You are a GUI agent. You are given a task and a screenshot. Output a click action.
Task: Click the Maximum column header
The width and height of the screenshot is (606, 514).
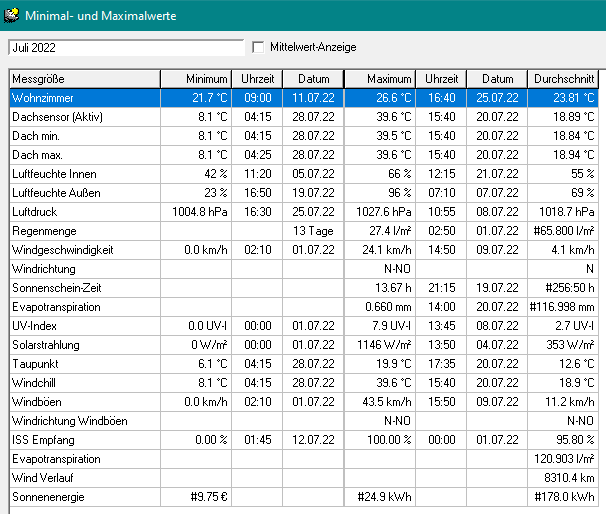[x=381, y=79]
